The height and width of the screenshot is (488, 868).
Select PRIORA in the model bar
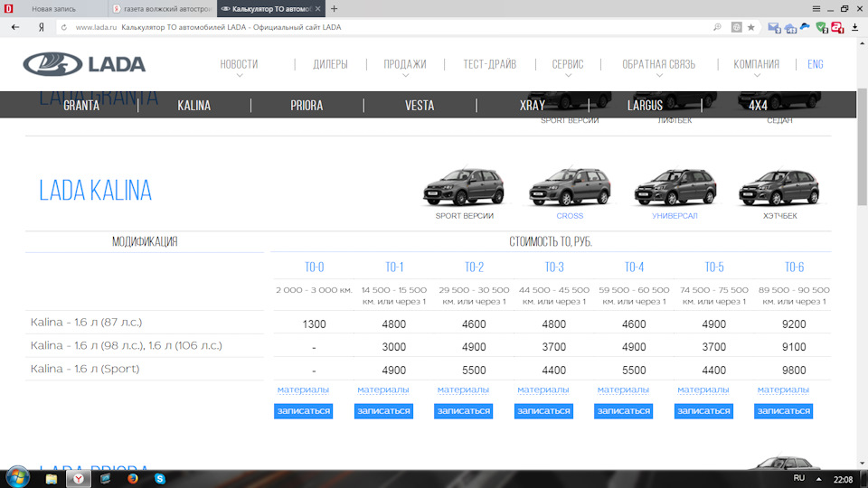coord(307,105)
